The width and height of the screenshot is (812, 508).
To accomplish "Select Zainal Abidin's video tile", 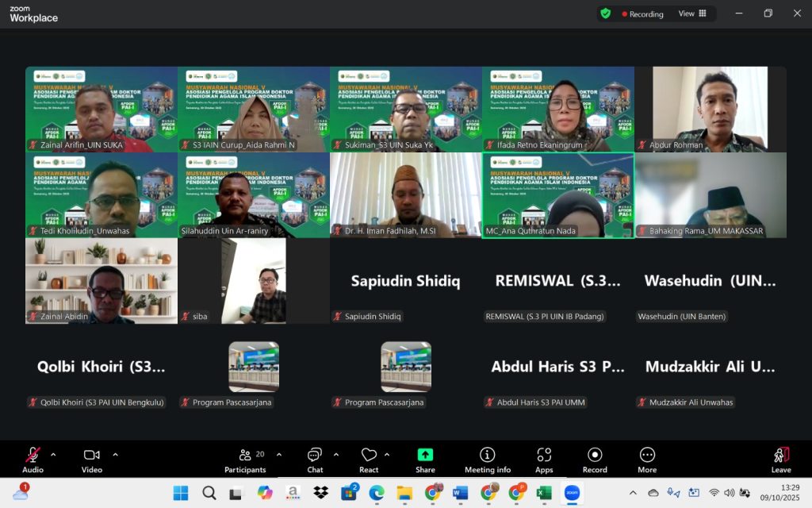I will tap(101, 281).
